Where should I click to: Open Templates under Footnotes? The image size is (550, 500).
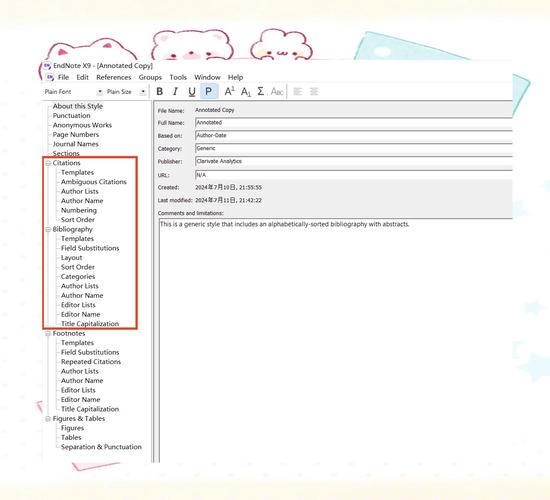point(78,343)
